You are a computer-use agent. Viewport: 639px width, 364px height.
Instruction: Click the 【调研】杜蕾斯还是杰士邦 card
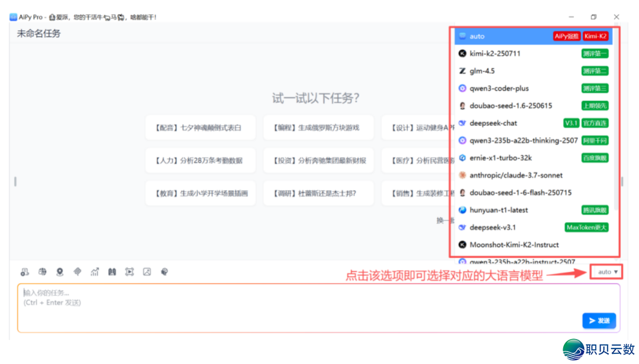[x=318, y=193]
